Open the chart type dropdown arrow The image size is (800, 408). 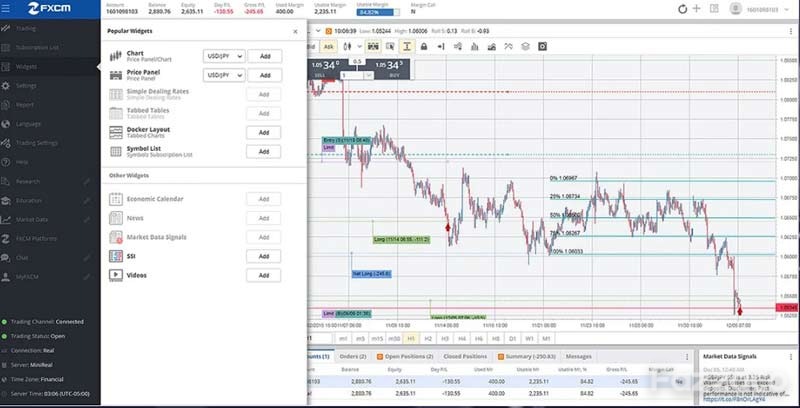(x=359, y=46)
